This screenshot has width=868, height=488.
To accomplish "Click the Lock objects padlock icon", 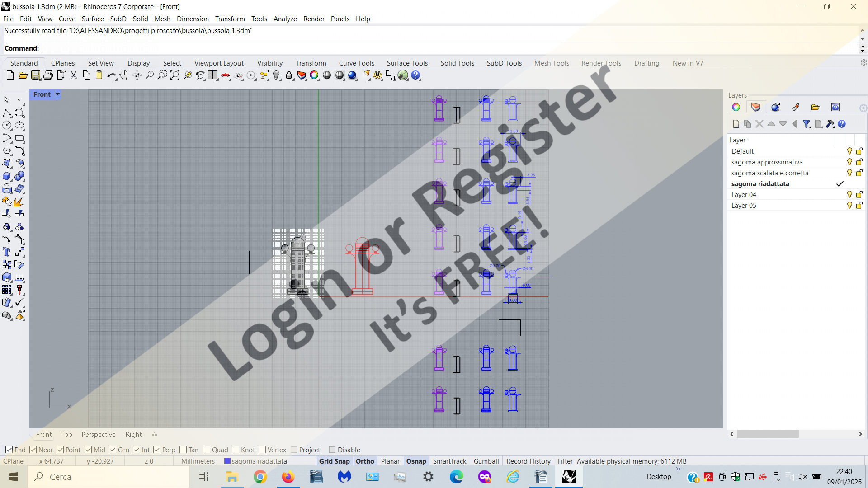I will pos(289,75).
